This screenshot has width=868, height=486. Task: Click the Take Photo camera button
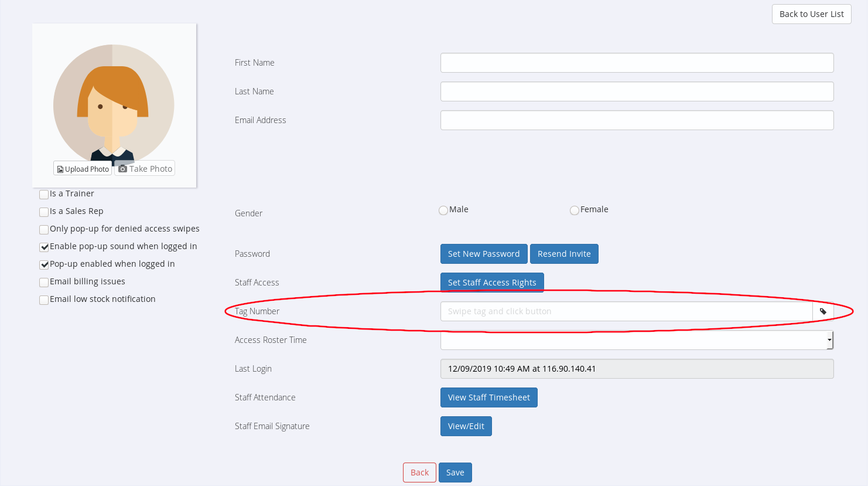point(145,169)
